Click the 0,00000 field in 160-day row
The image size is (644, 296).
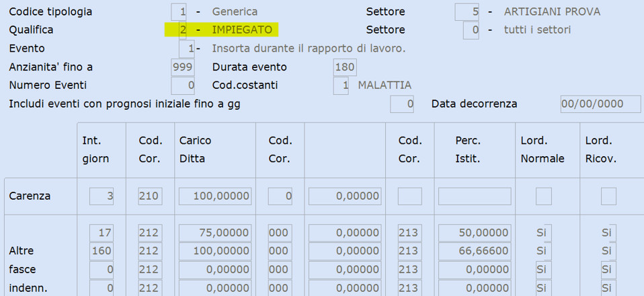pos(345,251)
